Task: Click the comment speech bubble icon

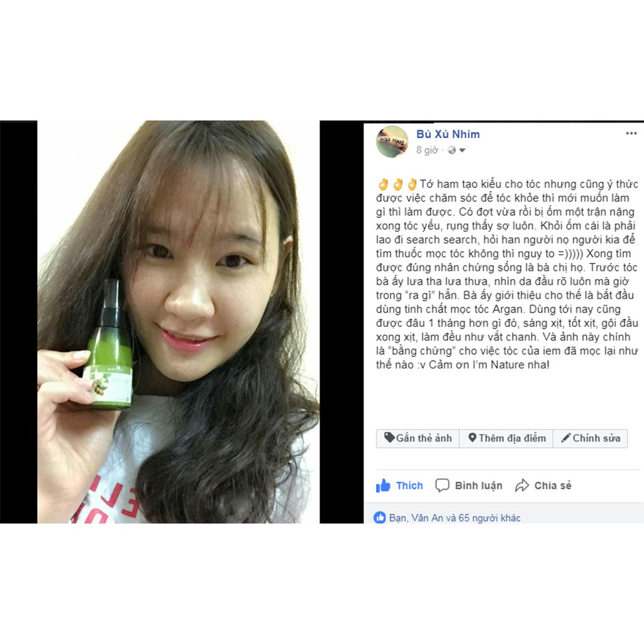Action: click(442, 486)
